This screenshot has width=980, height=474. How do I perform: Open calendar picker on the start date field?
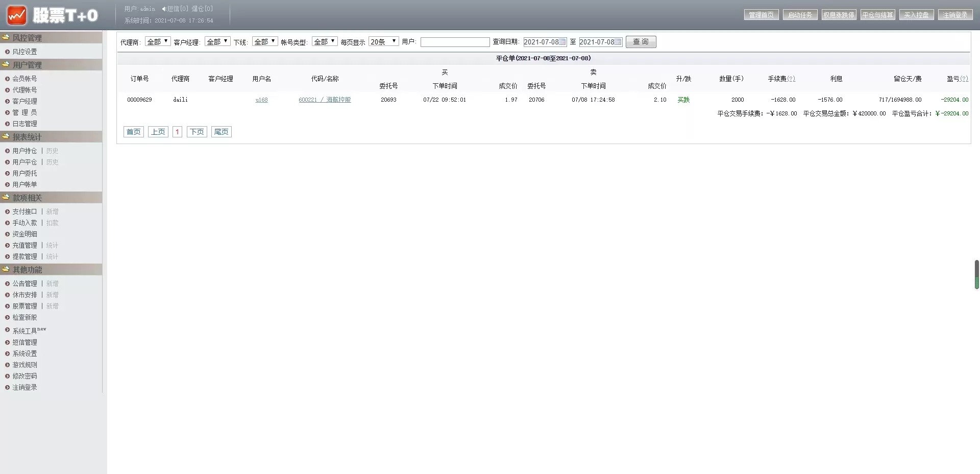[x=562, y=42]
